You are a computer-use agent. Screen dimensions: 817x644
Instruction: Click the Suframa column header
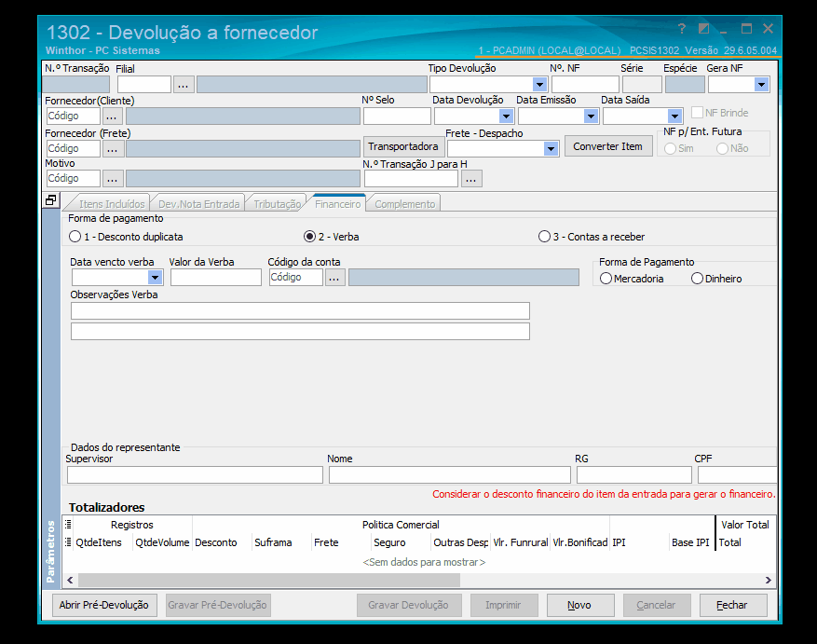281,542
